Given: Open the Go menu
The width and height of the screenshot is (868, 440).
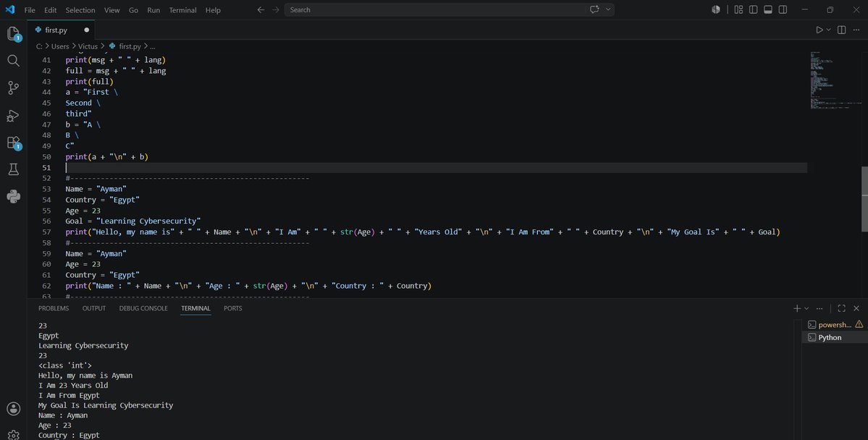Looking at the screenshot, I should coord(133,10).
